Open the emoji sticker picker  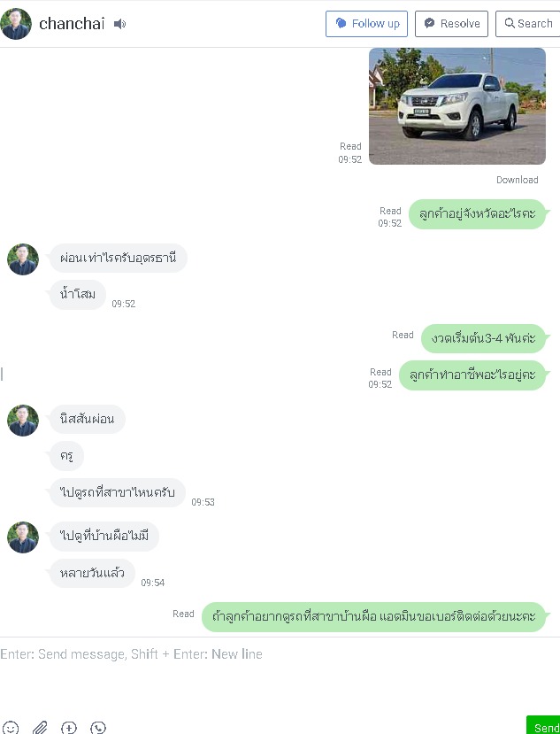click(11, 728)
